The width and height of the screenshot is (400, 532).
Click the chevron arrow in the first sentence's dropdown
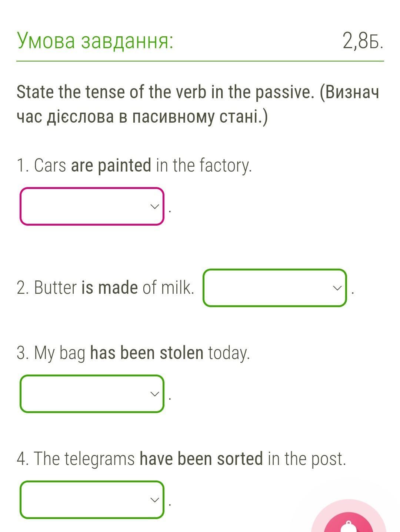[154, 206]
